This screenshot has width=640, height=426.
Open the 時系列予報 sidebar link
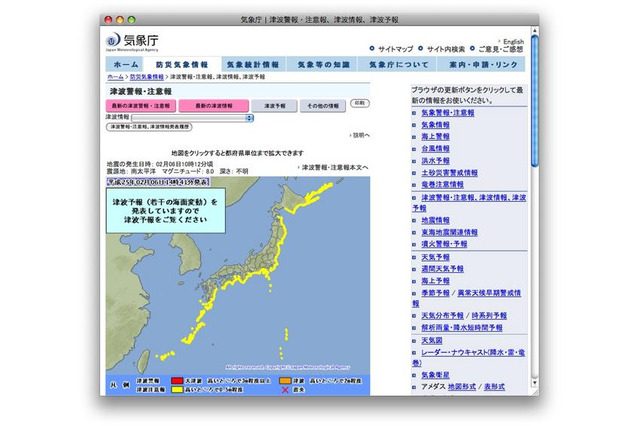(489, 315)
